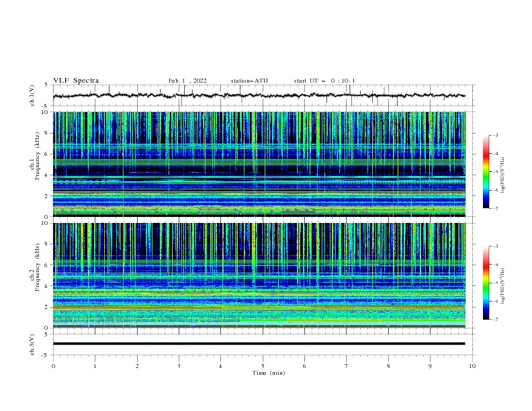Click the lower colorbar "log(PSD)(V²/Hz)" label
The image size is (532, 411).
pyautogui.click(x=503, y=286)
